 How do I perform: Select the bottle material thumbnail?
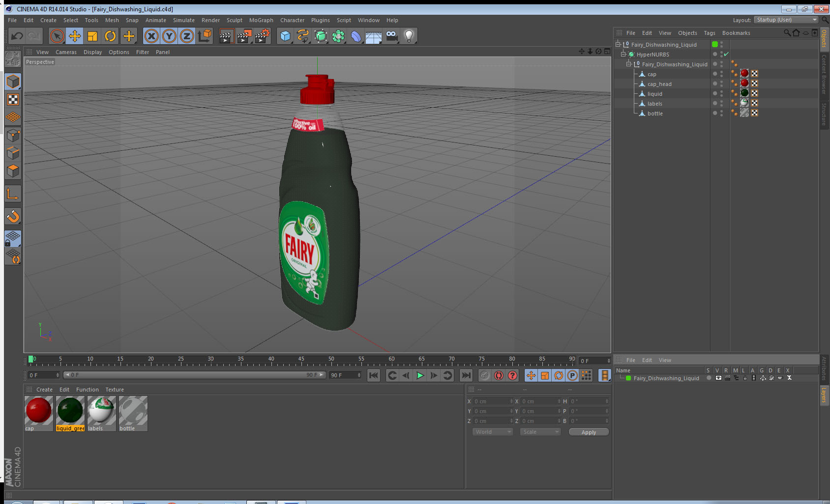click(x=133, y=411)
